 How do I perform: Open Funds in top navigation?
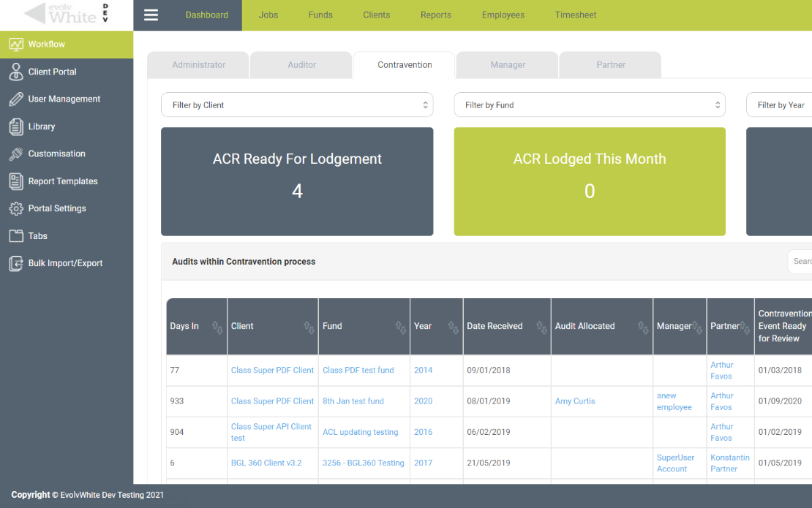tap(320, 15)
